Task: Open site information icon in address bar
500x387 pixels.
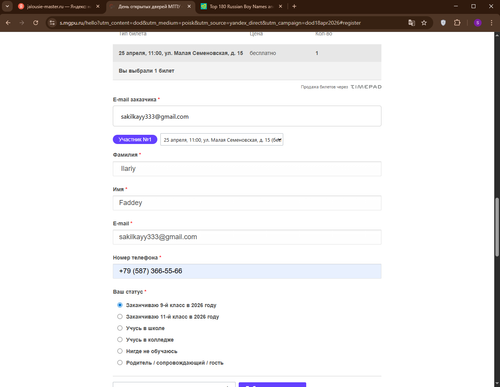Action: click(52, 23)
